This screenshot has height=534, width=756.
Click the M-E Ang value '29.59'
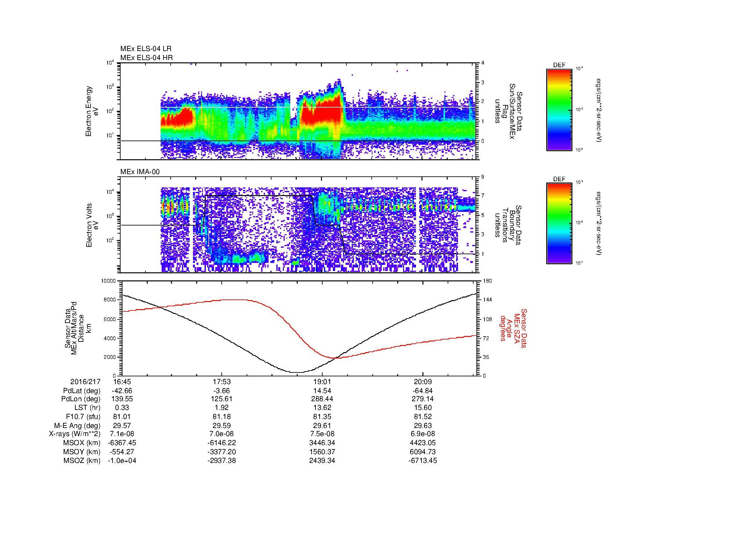coord(222,426)
